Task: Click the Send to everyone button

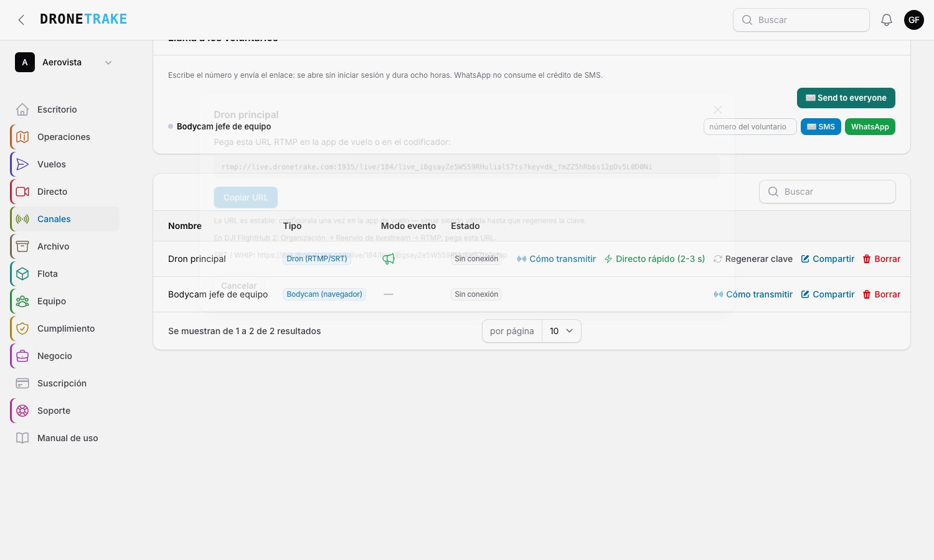Action: (x=846, y=98)
